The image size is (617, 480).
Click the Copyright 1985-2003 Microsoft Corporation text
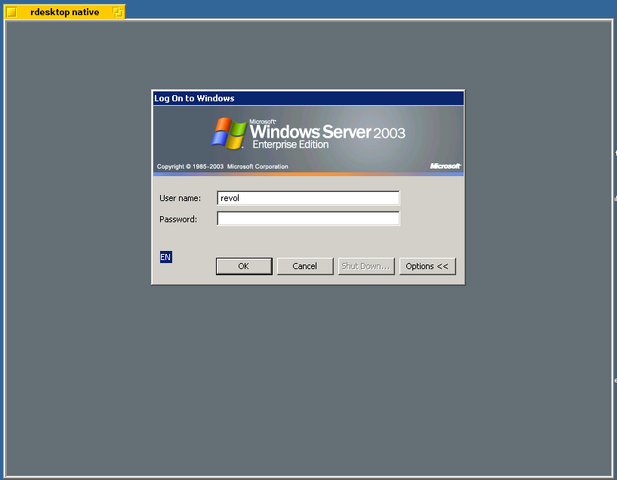222,166
